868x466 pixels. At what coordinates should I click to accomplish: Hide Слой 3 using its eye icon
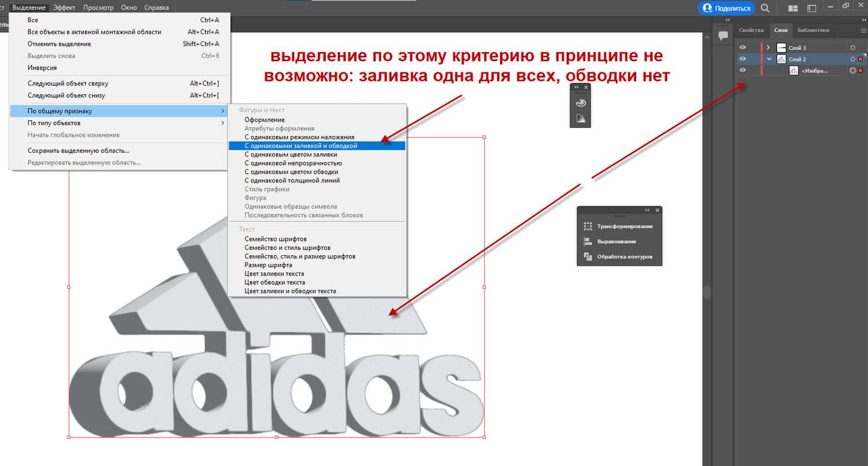(x=743, y=47)
